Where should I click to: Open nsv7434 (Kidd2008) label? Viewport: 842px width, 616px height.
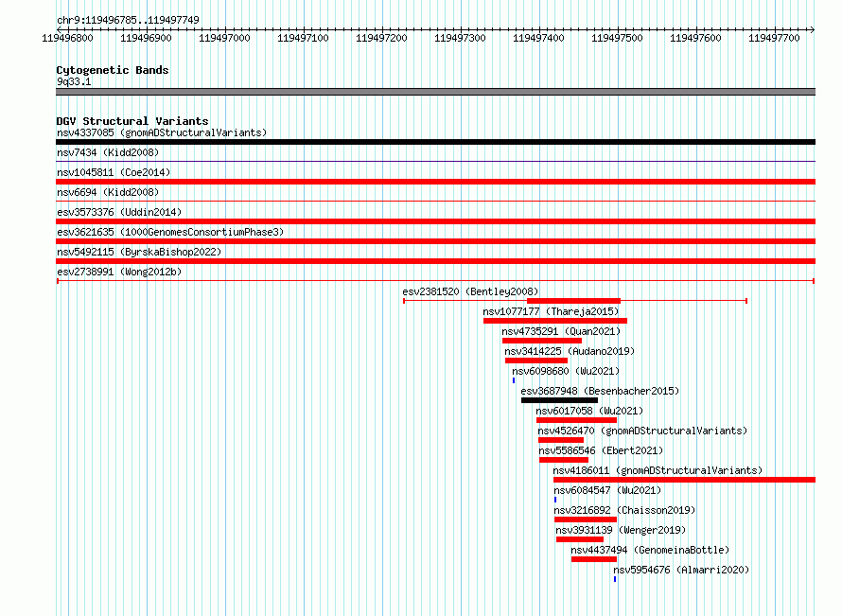click(108, 152)
